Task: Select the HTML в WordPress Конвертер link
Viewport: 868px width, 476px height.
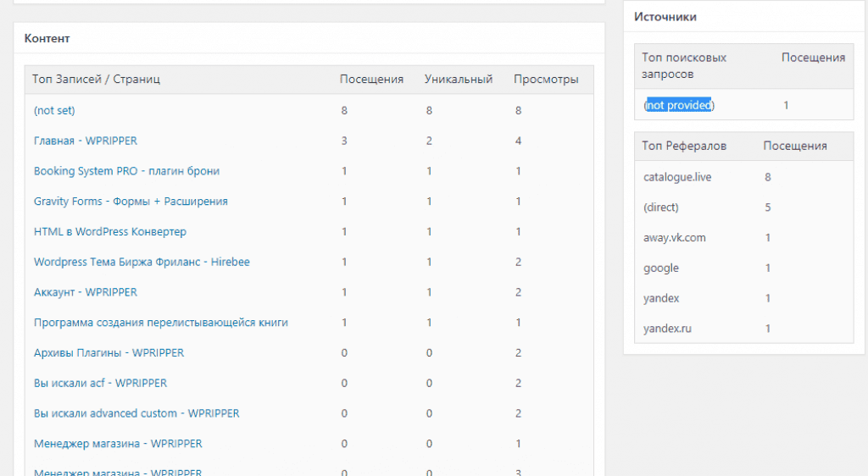Action: (x=110, y=231)
